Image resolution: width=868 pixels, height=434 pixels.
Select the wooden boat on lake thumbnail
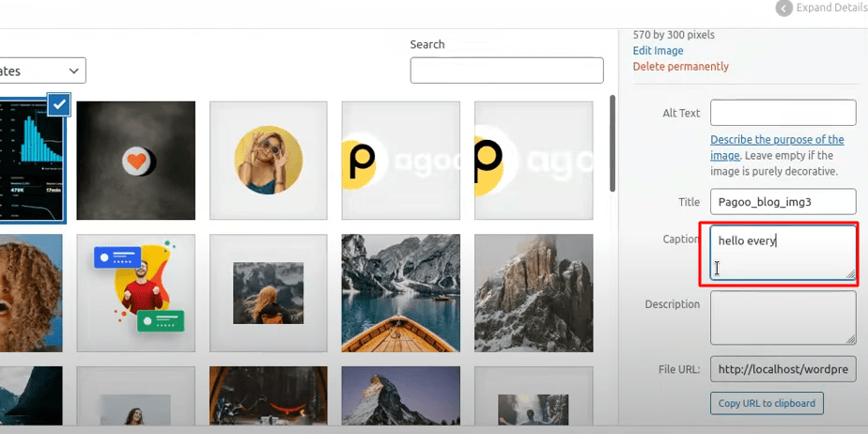point(401,293)
